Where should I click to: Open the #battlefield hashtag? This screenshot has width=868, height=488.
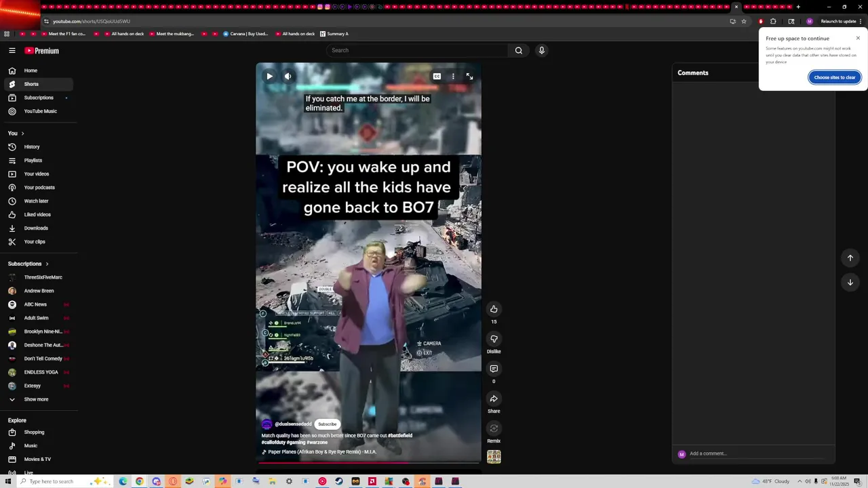coord(400,436)
